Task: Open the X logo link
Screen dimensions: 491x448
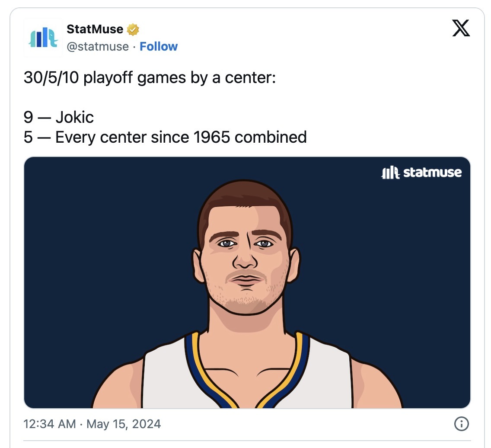Action: pos(461,28)
